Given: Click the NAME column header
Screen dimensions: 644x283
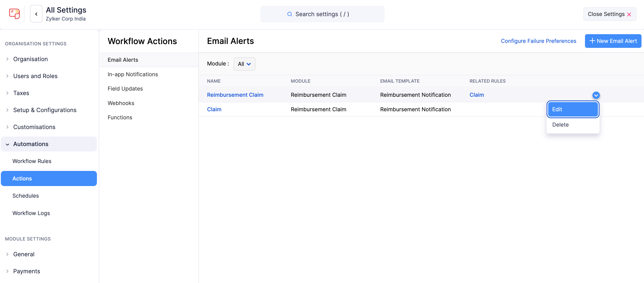Looking at the screenshot, I should click(x=214, y=81).
